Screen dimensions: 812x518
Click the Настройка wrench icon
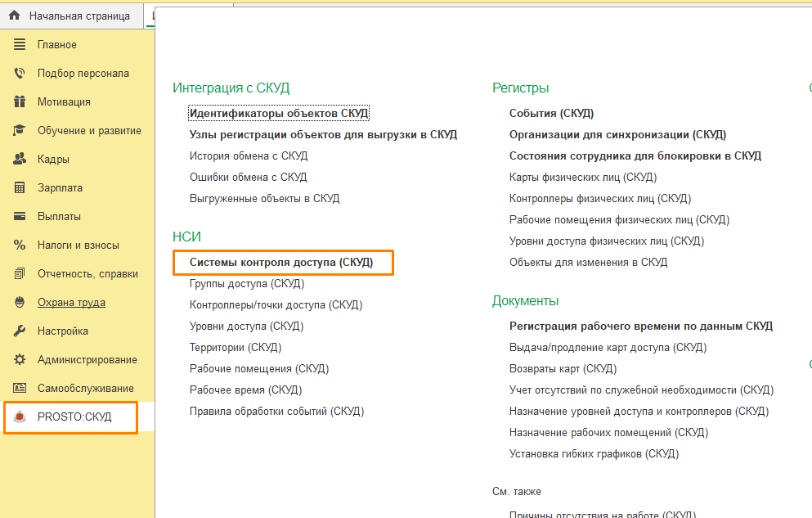click(20, 331)
